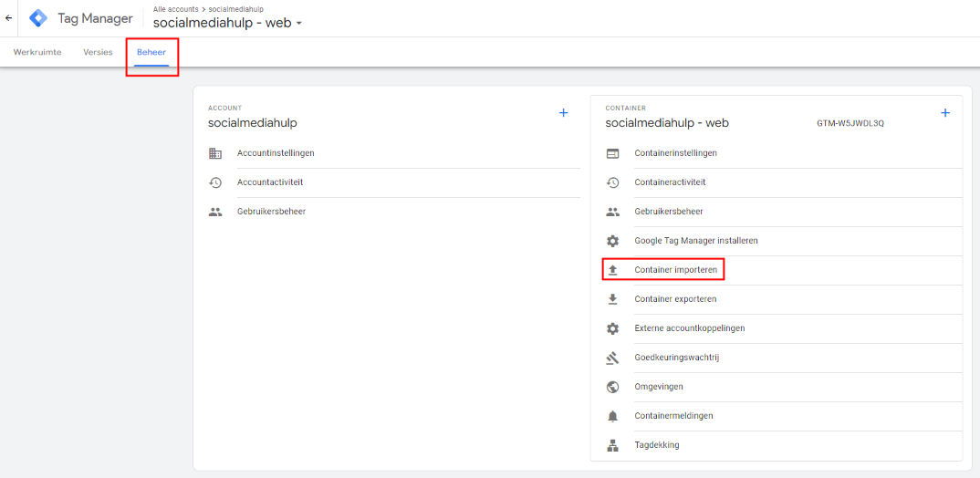The image size is (980, 478).
Task: Open Google Tag Manager installeren
Action: pos(695,241)
